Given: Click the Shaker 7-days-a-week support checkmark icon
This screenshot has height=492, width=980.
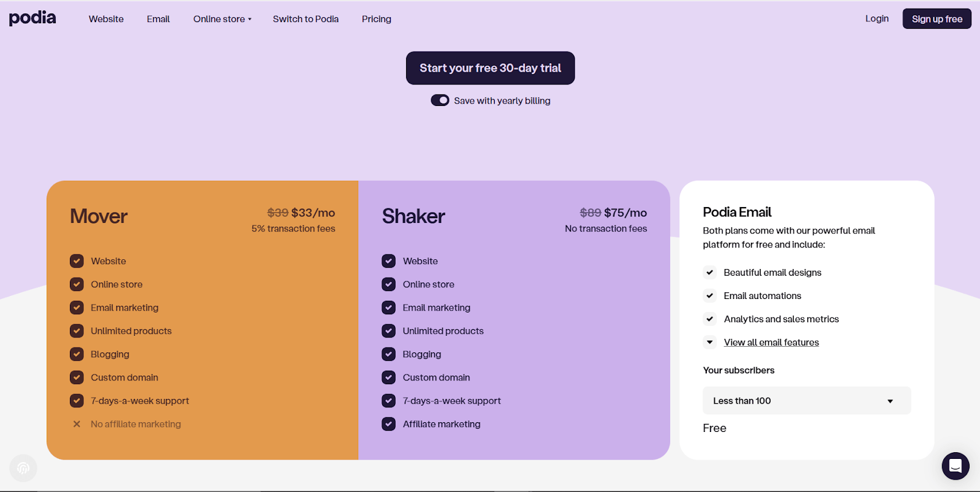Looking at the screenshot, I should pos(388,401).
